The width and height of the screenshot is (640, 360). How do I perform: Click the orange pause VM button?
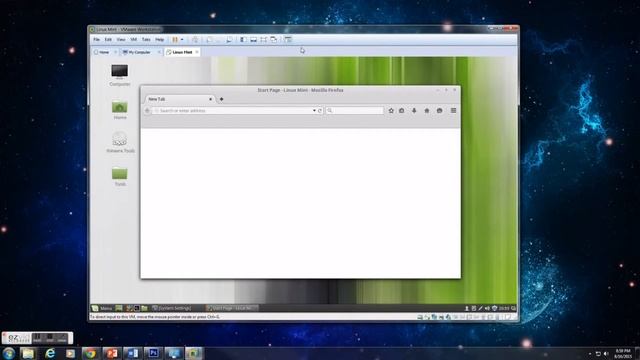(175, 40)
